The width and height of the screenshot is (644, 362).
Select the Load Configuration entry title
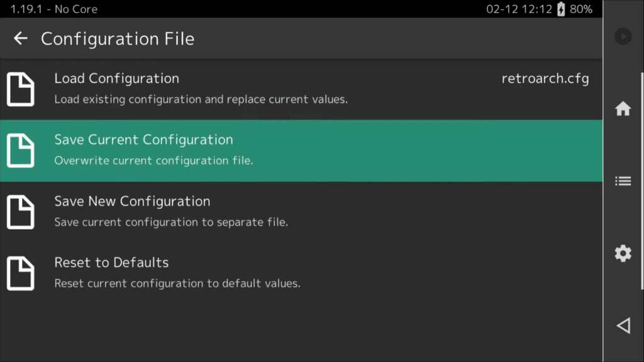coord(116,79)
